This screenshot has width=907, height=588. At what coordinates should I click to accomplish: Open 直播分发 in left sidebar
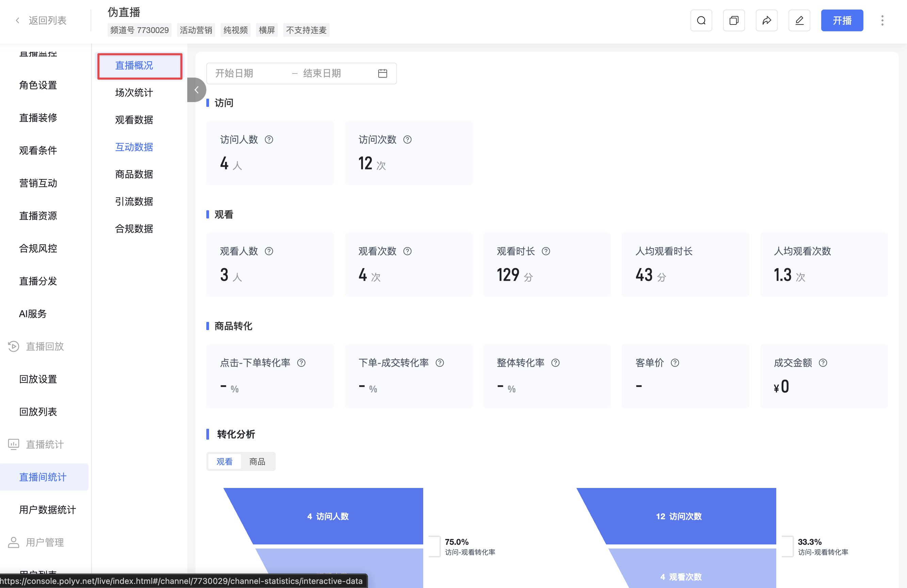click(38, 281)
